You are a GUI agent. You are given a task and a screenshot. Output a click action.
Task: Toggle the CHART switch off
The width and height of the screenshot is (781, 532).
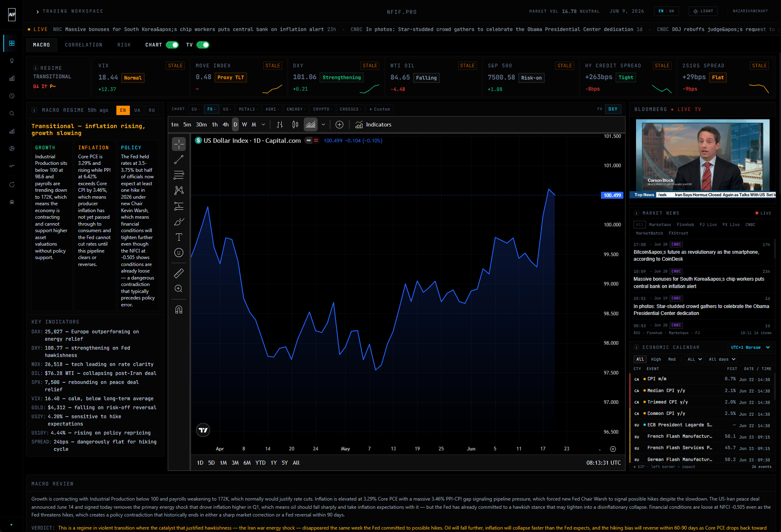tap(172, 45)
